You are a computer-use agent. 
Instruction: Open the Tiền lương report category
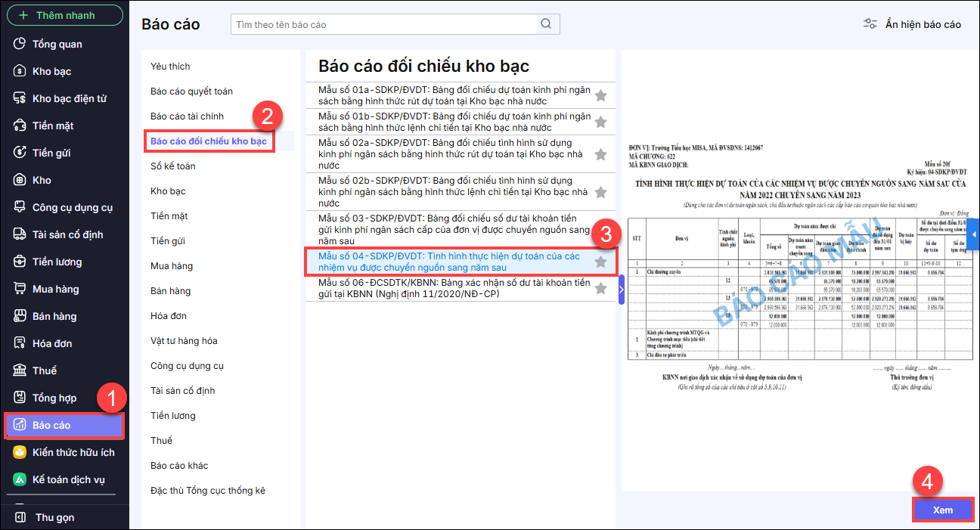pyautogui.click(x=173, y=416)
